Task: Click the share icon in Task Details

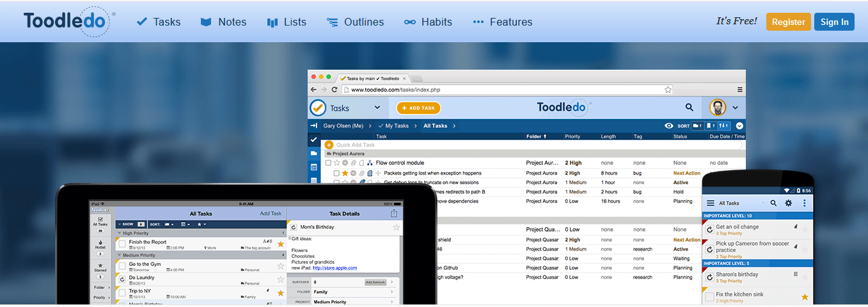Action: pos(395,214)
